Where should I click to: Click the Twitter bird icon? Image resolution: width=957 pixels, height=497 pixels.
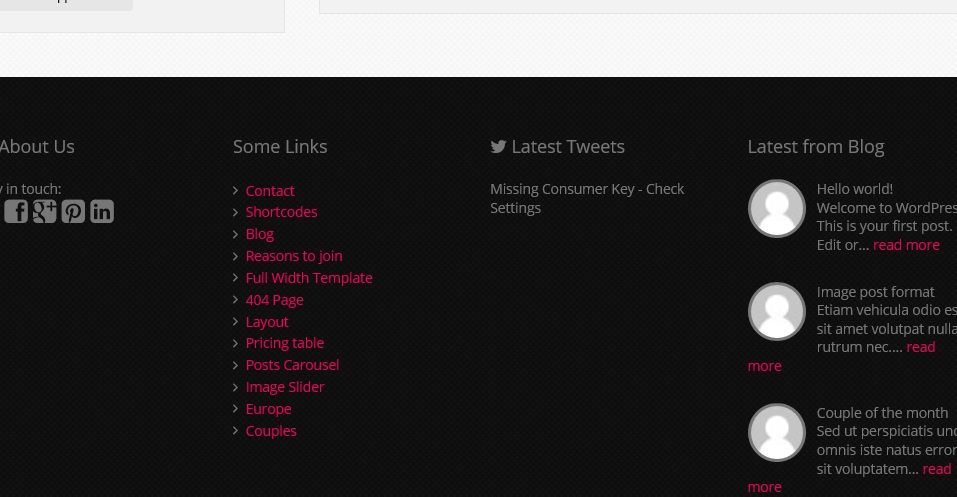[498, 147]
